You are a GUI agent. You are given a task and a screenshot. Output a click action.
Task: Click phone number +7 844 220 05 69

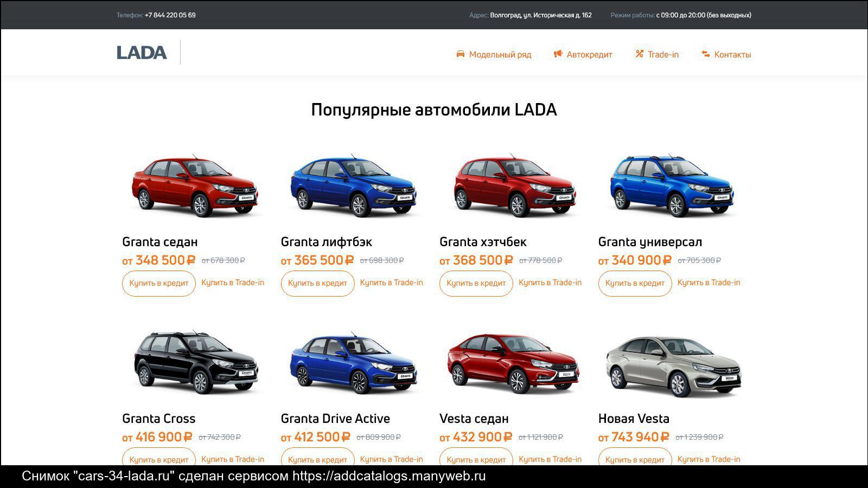point(170,15)
